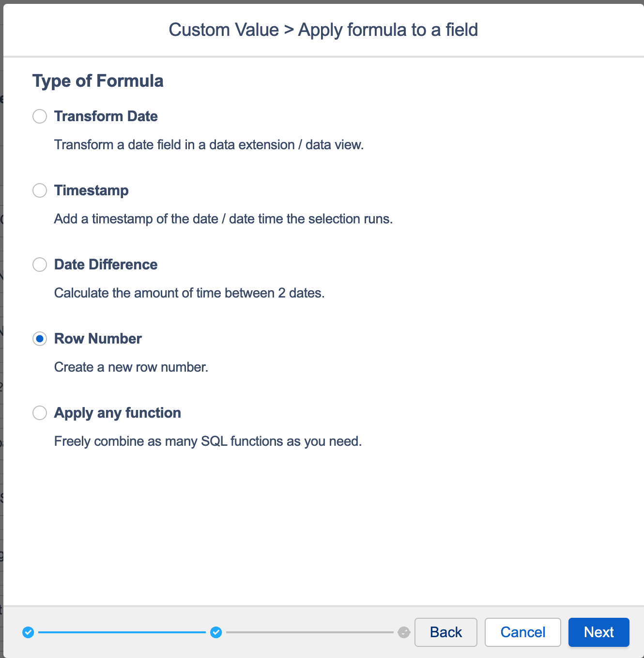Proceed using the Next button
The height and width of the screenshot is (658, 644).
[x=599, y=632]
